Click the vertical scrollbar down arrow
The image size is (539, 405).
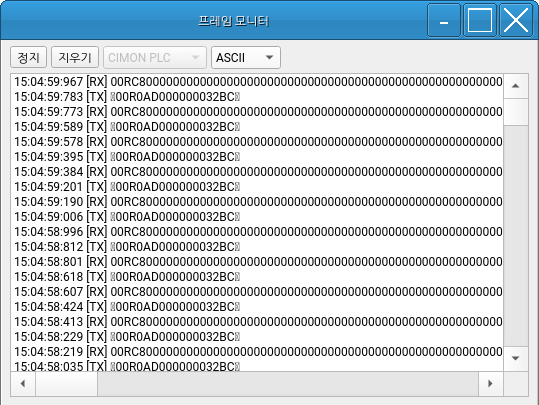516,358
